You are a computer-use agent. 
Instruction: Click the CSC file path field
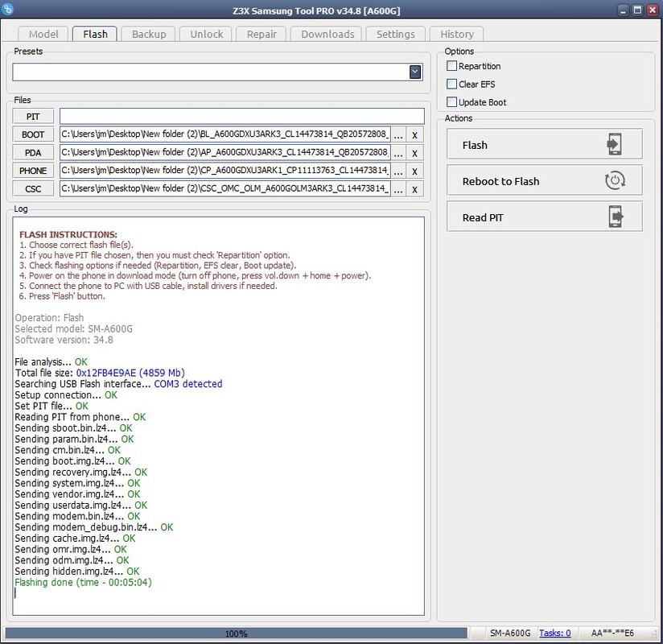(225, 188)
